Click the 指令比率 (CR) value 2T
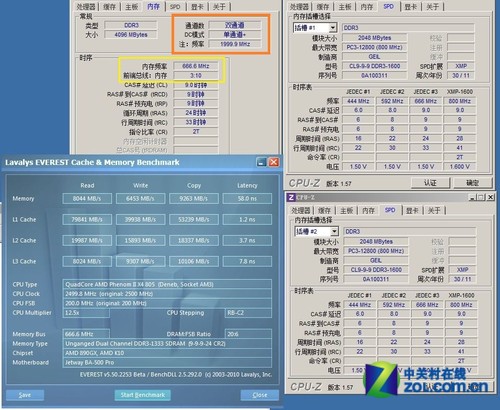Screen dimensions: 500x410 pyautogui.click(x=196, y=131)
